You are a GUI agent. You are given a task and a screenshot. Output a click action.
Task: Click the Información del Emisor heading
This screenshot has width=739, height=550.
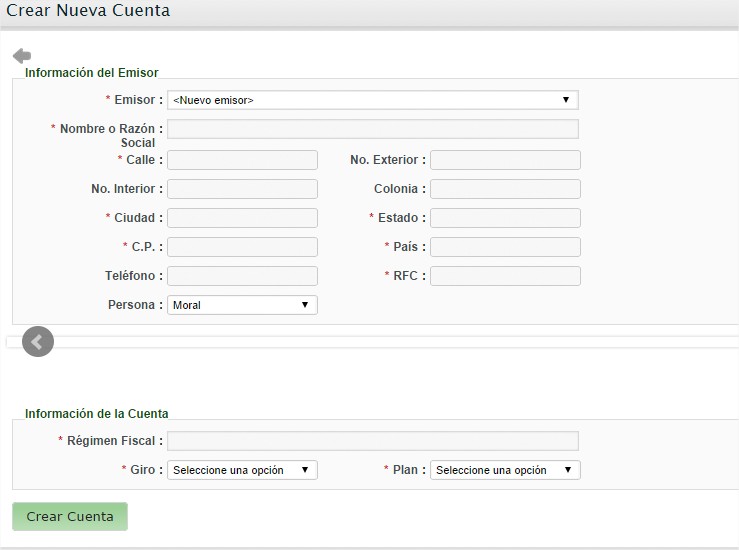[91, 73]
